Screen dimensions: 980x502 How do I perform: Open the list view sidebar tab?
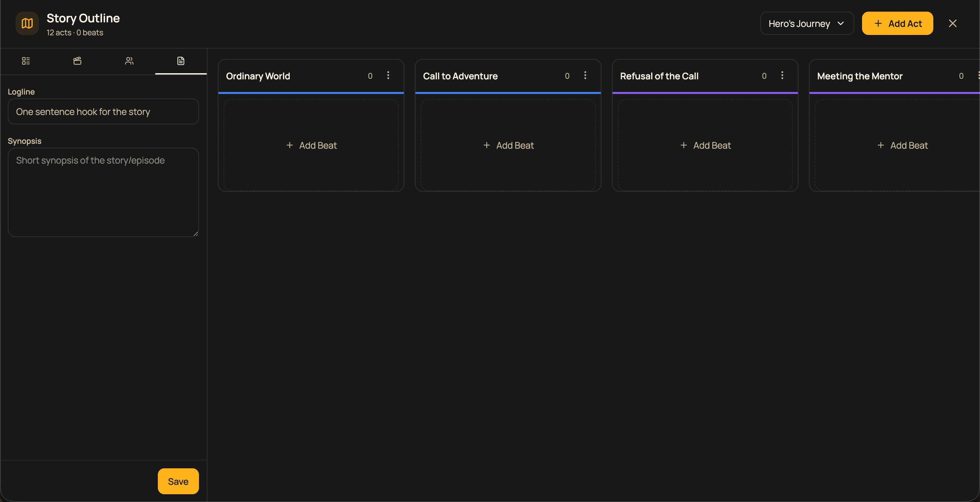26,61
